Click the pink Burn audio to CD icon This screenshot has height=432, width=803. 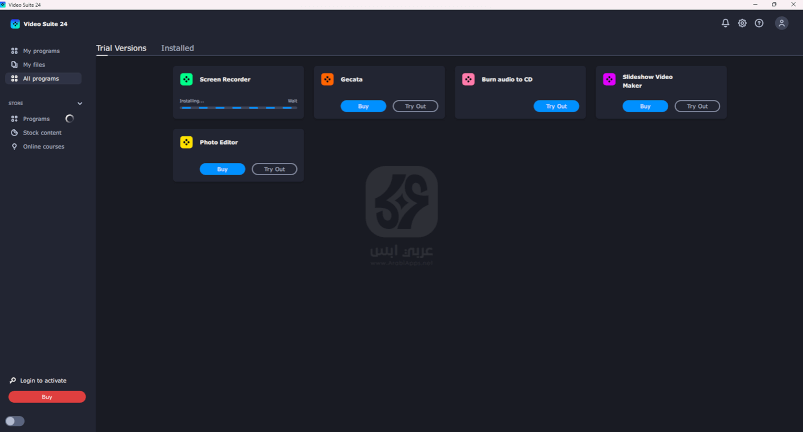[x=468, y=79]
